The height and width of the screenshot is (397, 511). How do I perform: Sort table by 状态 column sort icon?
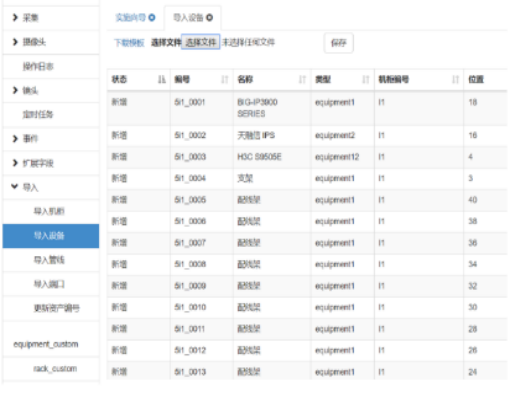coord(162,80)
